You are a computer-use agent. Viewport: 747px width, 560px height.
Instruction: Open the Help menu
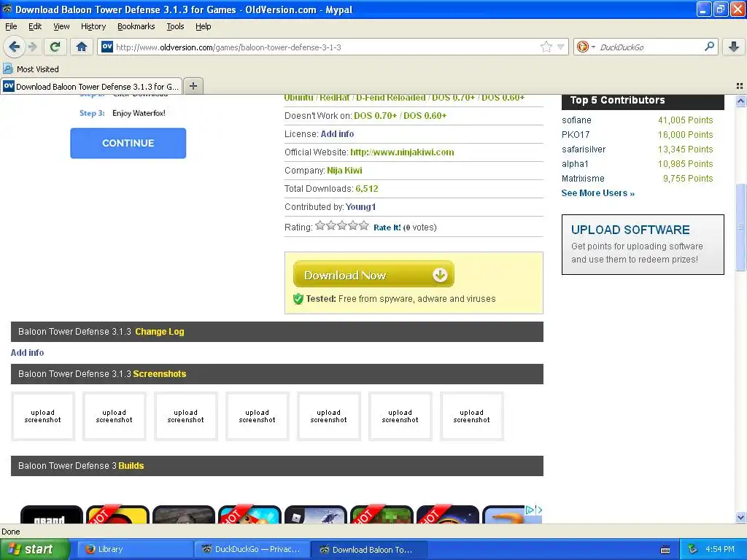click(x=203, y=26)
